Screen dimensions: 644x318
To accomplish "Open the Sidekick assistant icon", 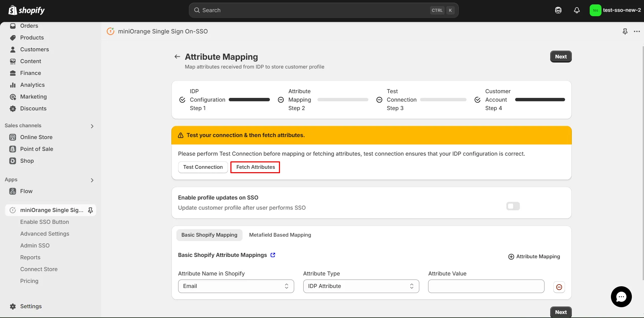I will [x=558, y=10].
